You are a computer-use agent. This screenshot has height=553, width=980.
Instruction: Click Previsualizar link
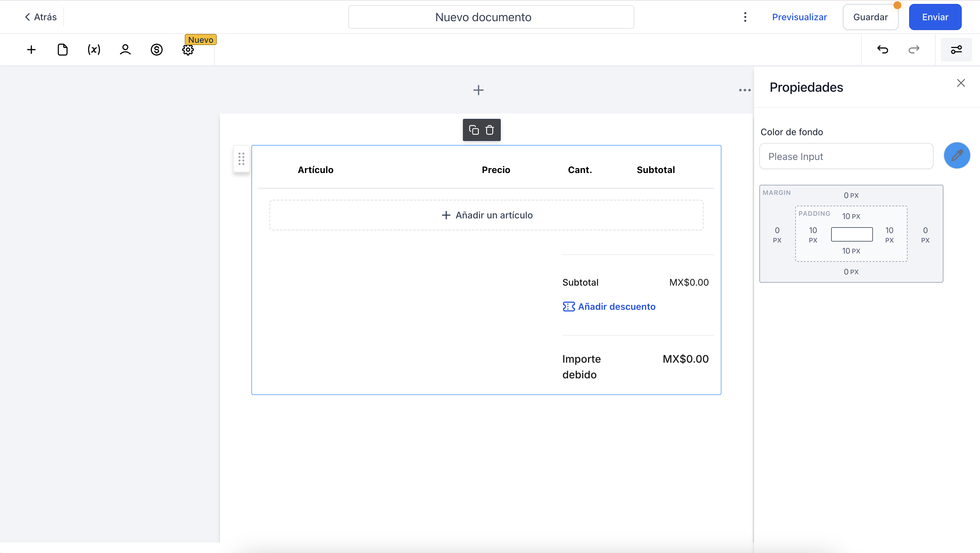799,17
